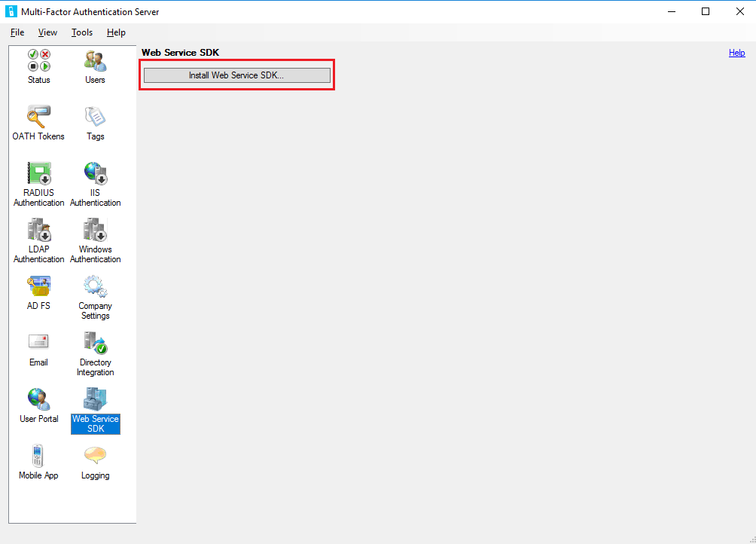Open the Help link

[x=736, y=52]
